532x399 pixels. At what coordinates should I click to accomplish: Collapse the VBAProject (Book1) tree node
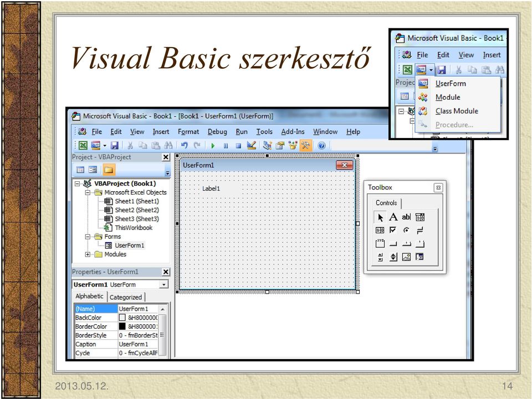78,183
